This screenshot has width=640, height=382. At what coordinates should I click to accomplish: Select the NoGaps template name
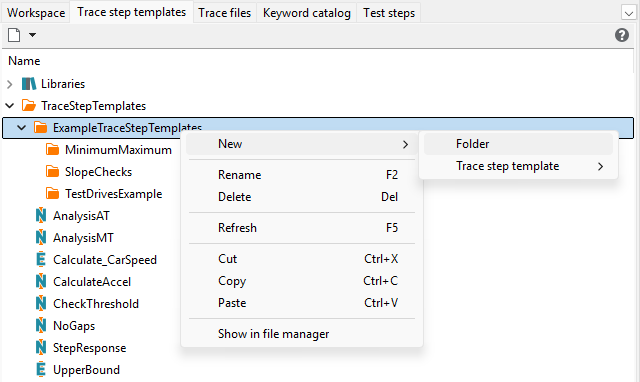pos(74,326)
